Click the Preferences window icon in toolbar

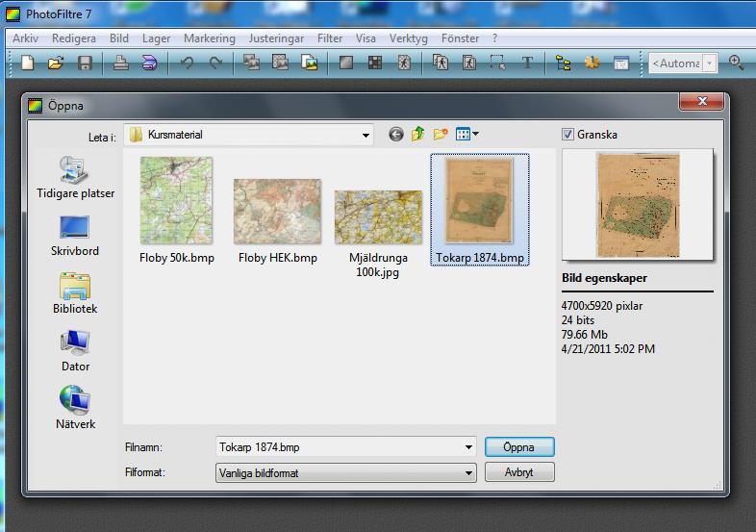click(x=621, y=63)
